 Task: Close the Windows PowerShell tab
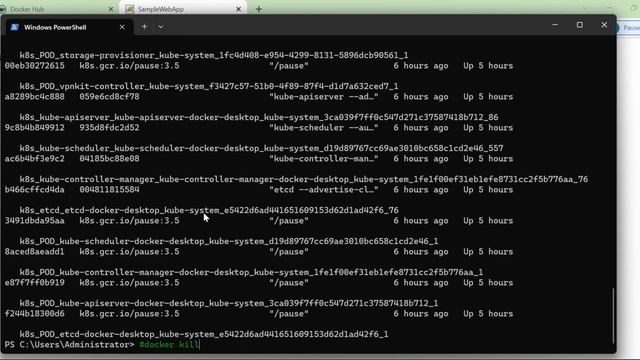click(122, 27)
